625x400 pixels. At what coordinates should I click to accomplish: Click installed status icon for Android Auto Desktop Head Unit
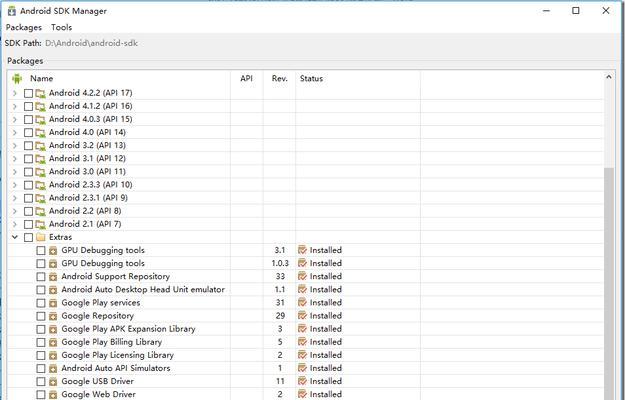[x=303, y=290]
